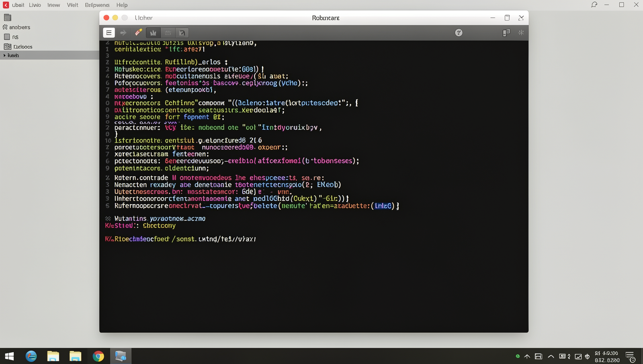This screenshot has height=364, width=643.
Task: Launch Chrome from the taskbar
Action: (98, 356)
